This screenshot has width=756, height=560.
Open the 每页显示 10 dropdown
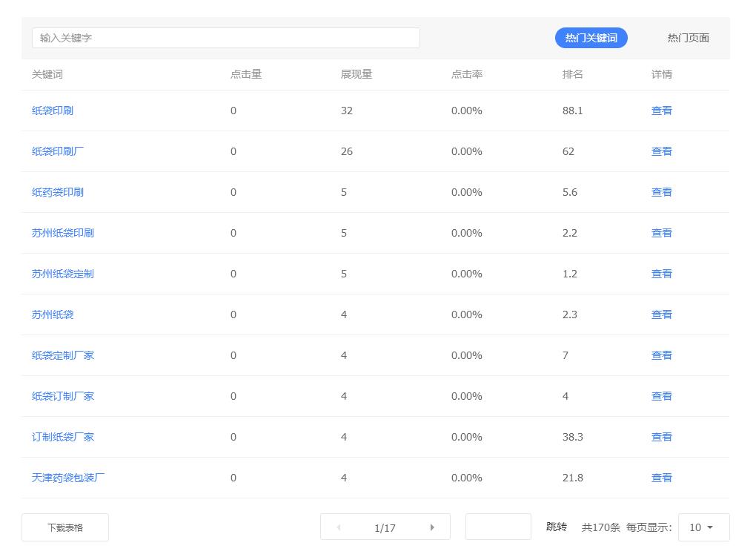[704, 527]
